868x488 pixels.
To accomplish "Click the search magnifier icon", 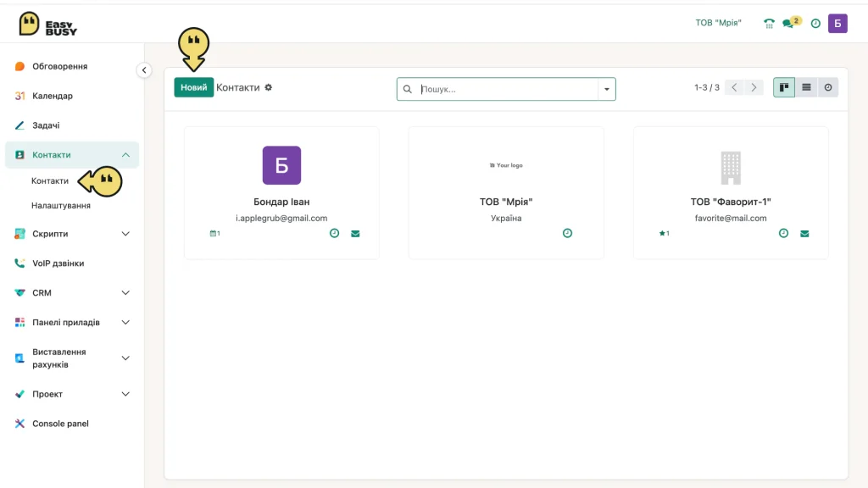I will (408, 89).
